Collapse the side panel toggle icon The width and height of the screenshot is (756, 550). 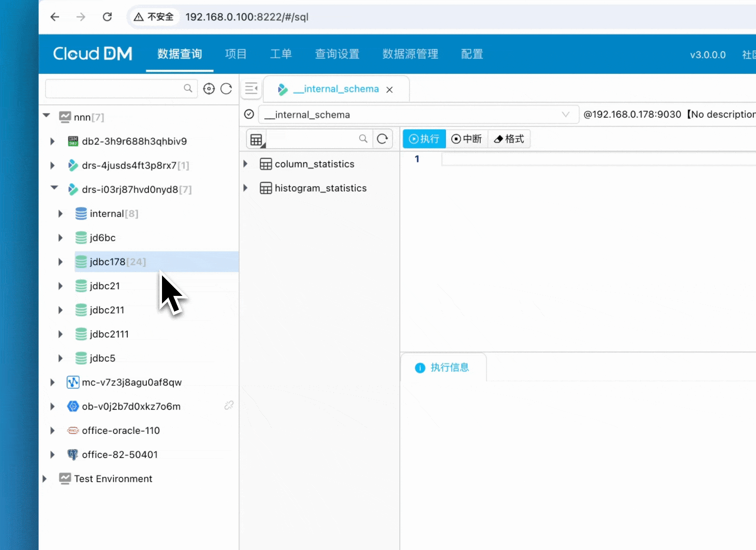tap(251, 89)
